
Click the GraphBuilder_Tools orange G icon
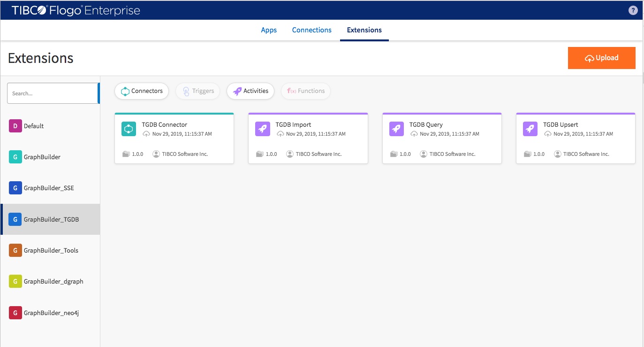tap(15, 250)
